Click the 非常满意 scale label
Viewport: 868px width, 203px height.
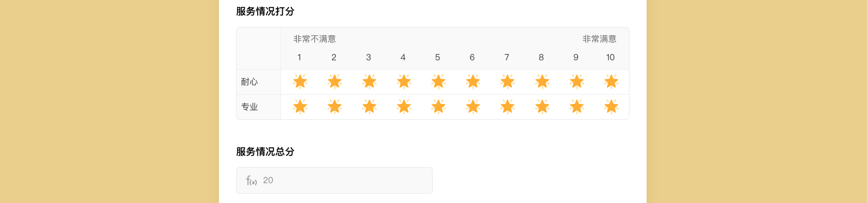599,39
